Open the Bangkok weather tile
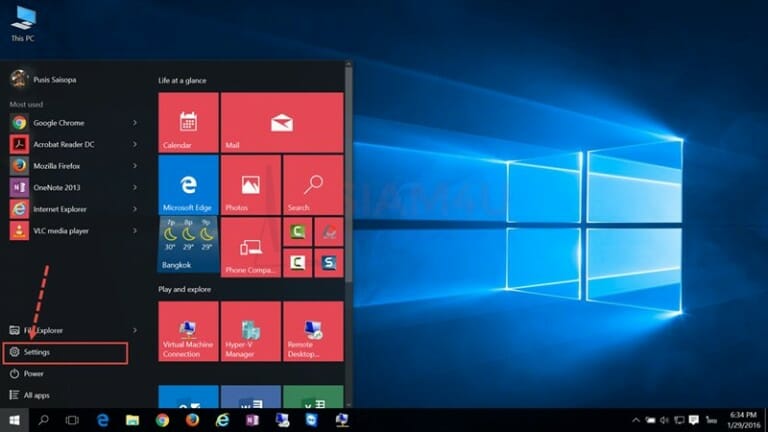This screenshot has width=768, height=432. pos(188,245)
